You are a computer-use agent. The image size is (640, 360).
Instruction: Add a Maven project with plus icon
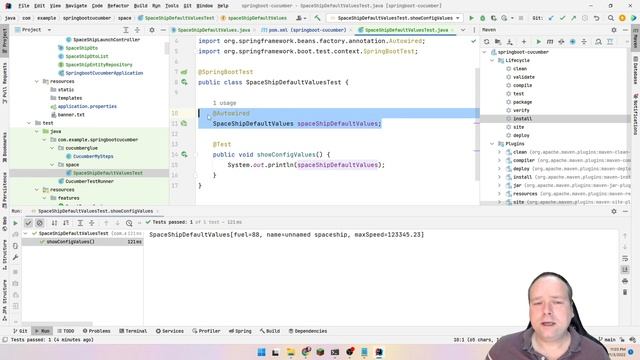(524, 42)
